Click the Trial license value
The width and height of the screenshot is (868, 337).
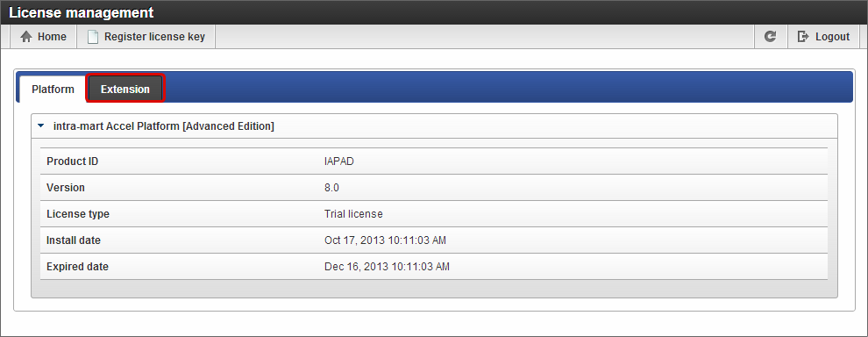point(353,213)
